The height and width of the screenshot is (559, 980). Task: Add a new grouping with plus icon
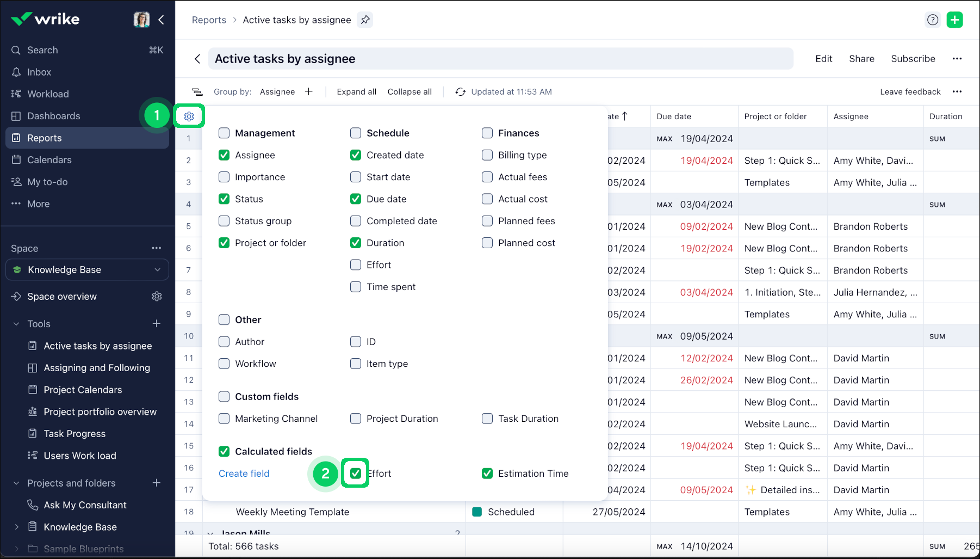click(309, 92)
